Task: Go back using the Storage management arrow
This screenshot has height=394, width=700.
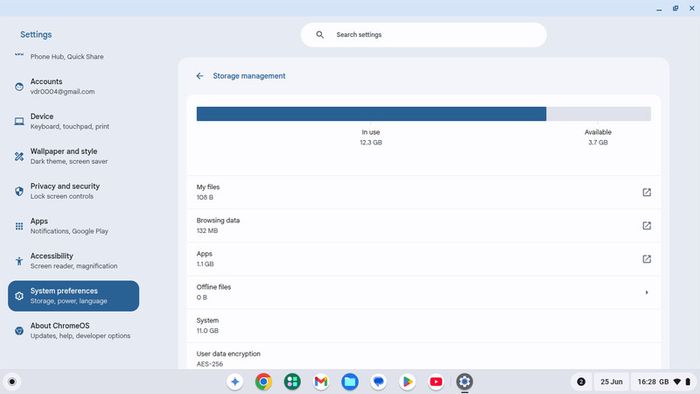Action: 200,76
